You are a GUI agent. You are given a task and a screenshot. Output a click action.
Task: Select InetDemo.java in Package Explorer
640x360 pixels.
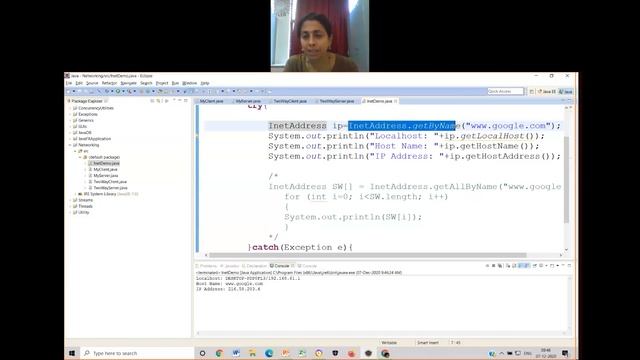pyautogui.click(x=106, y=163)
